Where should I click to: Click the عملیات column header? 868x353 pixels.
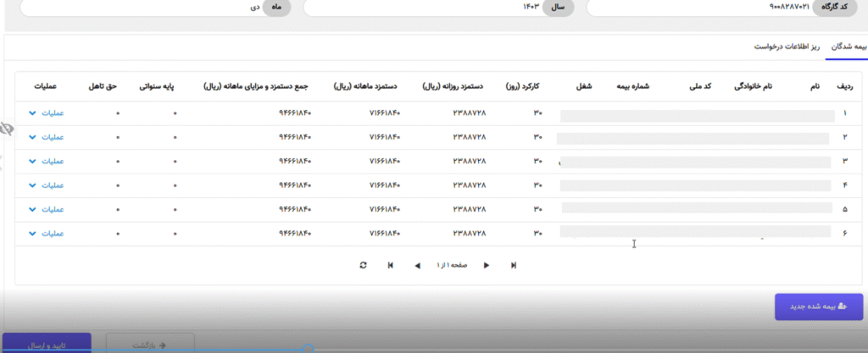(x=46, y=86)
